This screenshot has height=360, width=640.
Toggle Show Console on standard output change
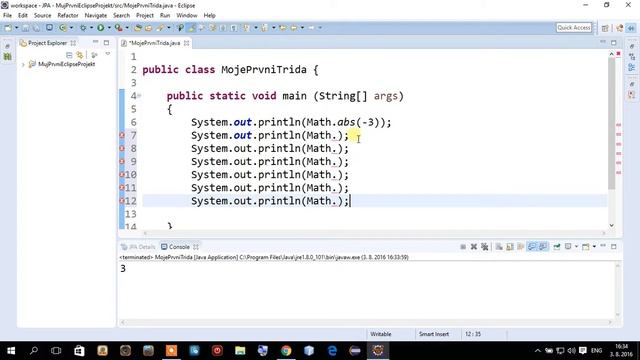coord(531,247)
